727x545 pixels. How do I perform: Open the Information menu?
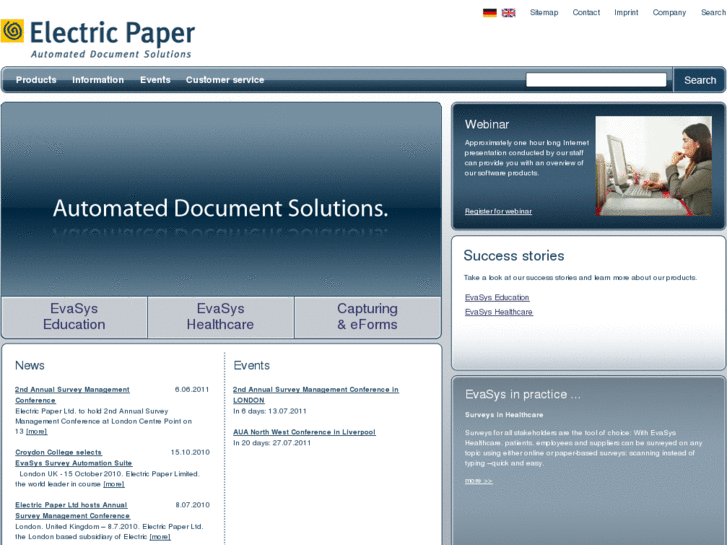pos(98,80)
